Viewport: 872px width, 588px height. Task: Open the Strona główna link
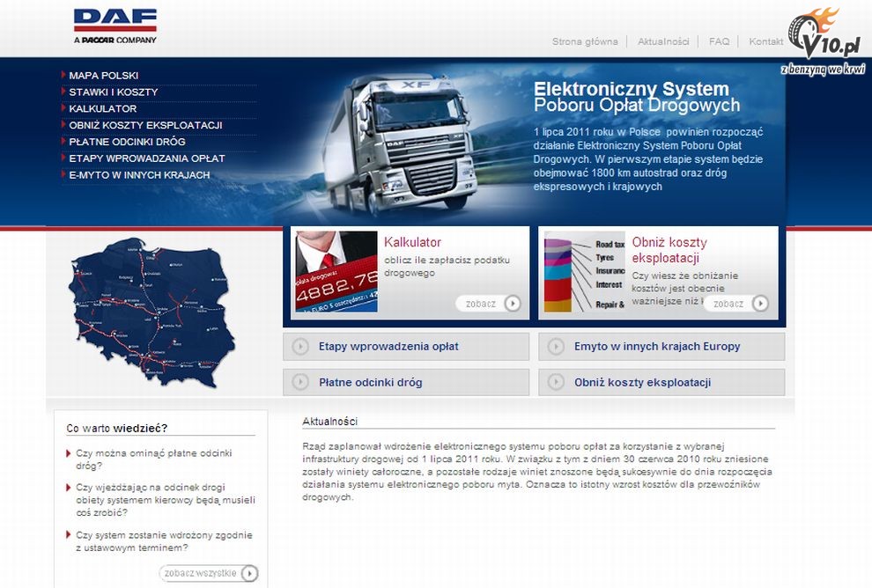[x=585, y=41]
